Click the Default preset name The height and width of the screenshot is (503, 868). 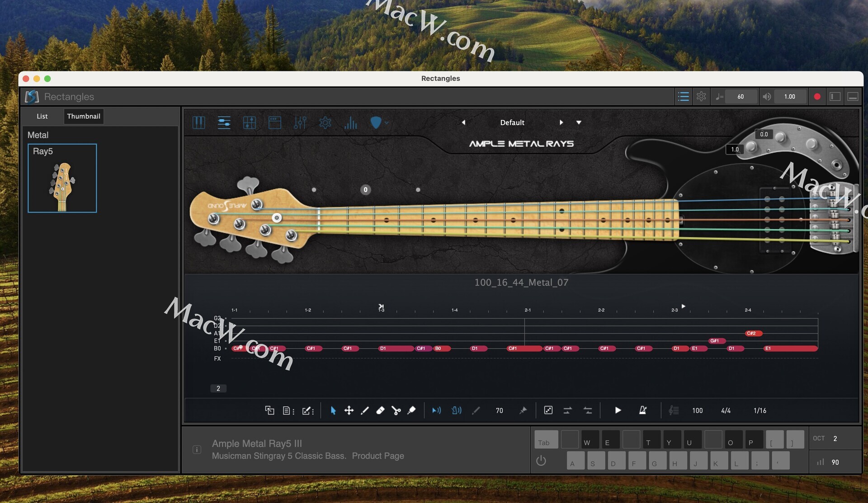click(x=512, y=122)
